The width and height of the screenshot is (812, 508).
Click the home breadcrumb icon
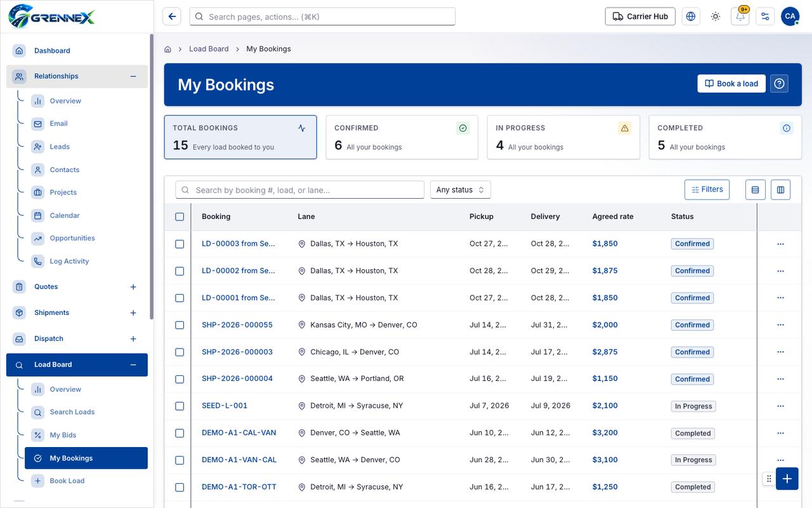pos(168,49)
